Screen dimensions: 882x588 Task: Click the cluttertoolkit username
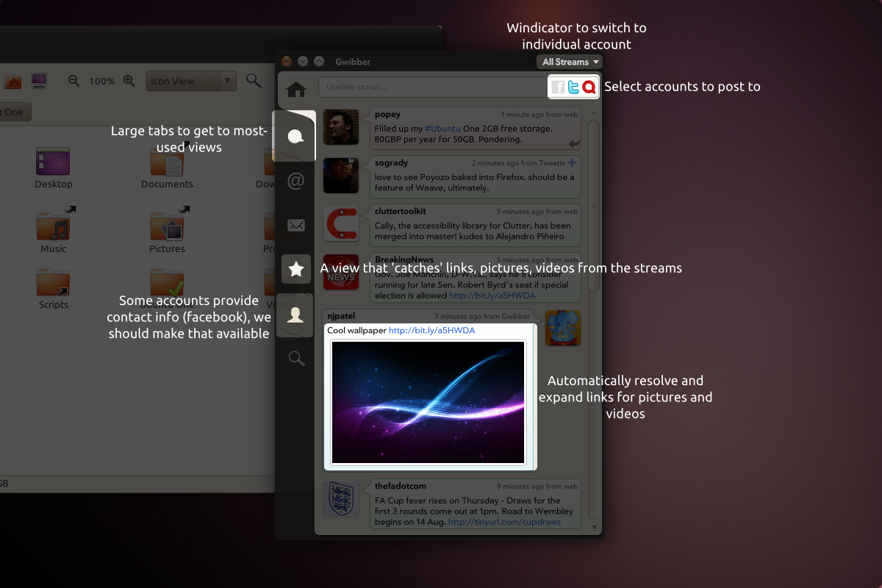click(400, 211)
